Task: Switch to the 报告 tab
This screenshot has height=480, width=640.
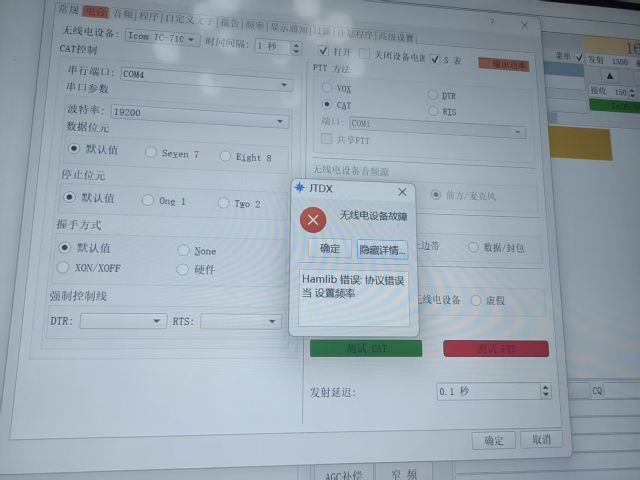Action: pos(231,23)
